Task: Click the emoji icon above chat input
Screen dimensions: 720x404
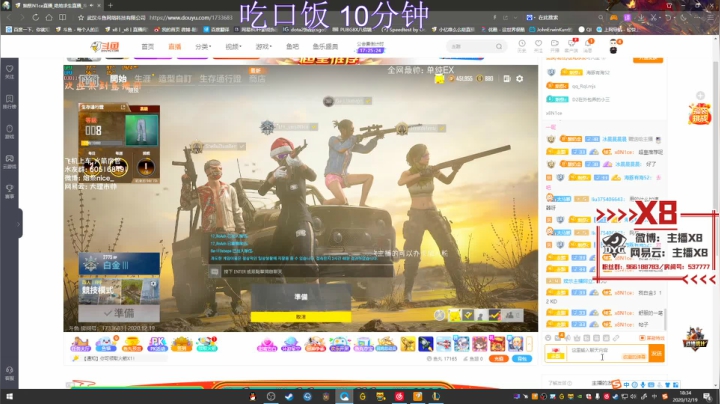Action: [548, 338]
